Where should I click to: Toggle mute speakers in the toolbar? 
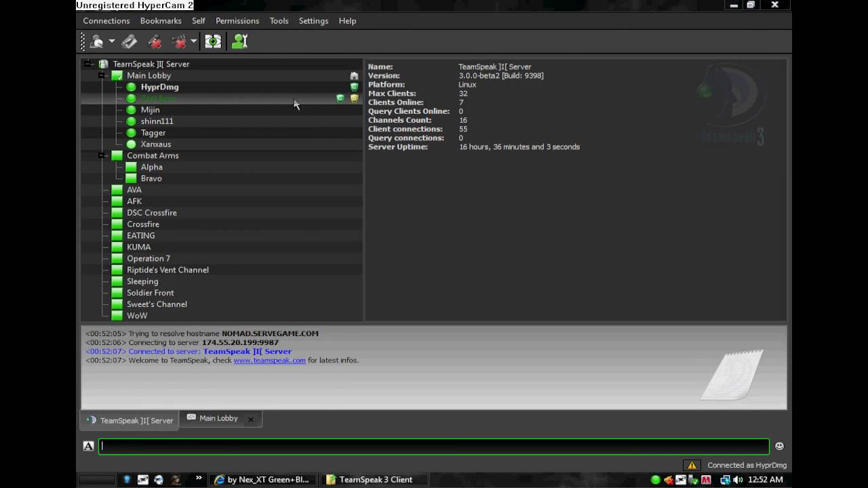[x=180, y=42]
